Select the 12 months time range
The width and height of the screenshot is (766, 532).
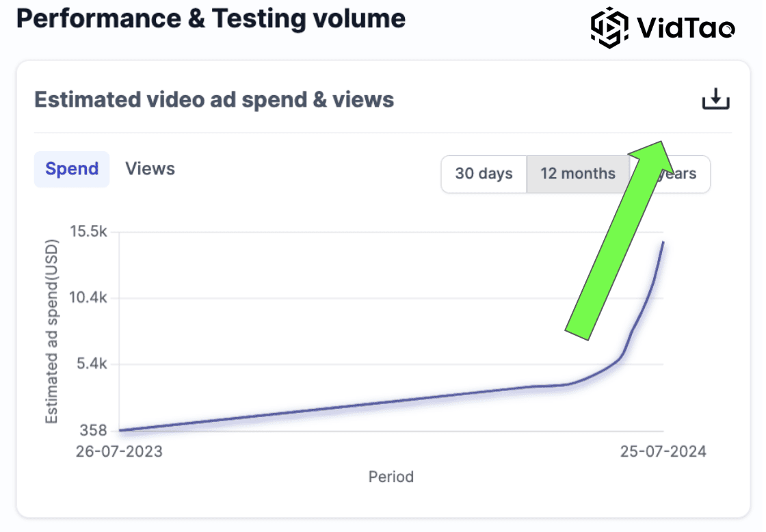coord(578,174)
